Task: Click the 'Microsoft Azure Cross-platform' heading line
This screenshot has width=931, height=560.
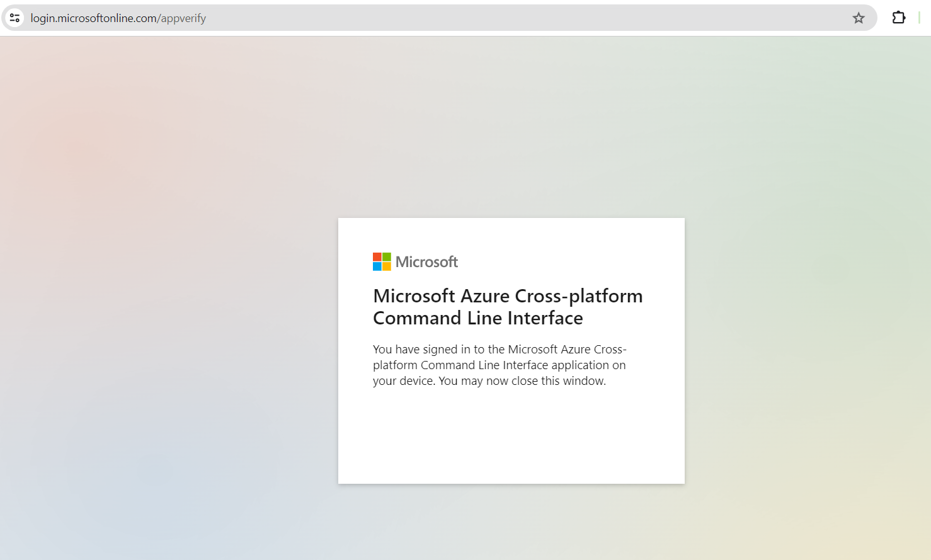Action: tap(508, 295)
